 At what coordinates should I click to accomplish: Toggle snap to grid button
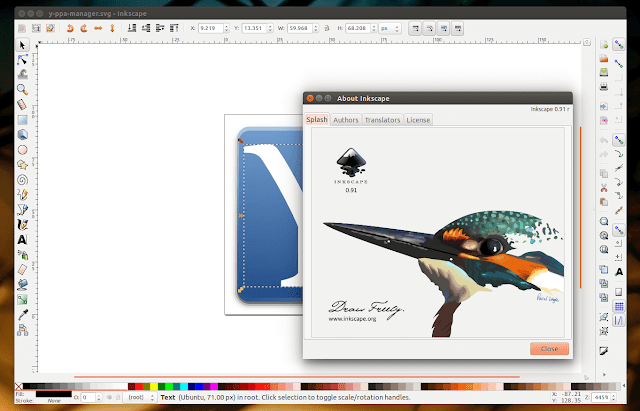click(619, 306)
